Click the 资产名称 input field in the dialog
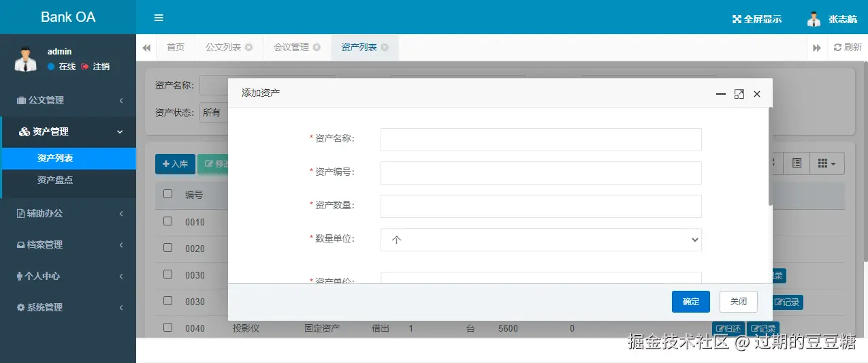 (x=541, y=140)
